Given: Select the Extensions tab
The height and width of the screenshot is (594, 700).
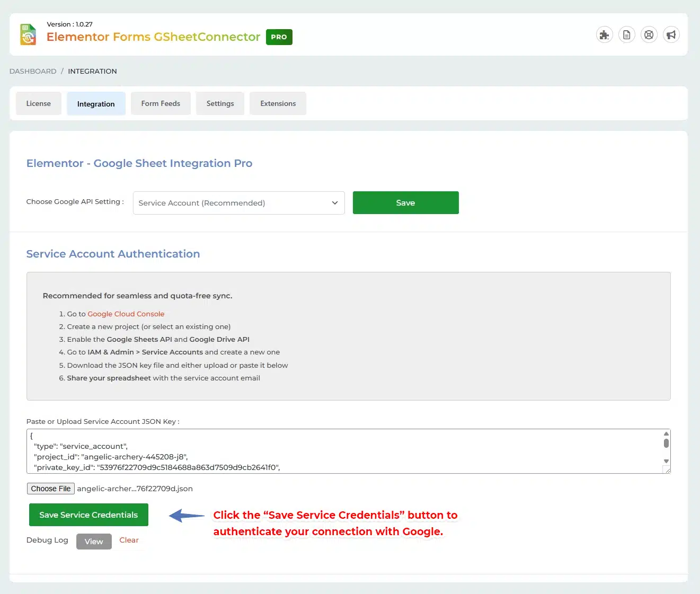Looking at the screenshot, I should tap(278, 104).
